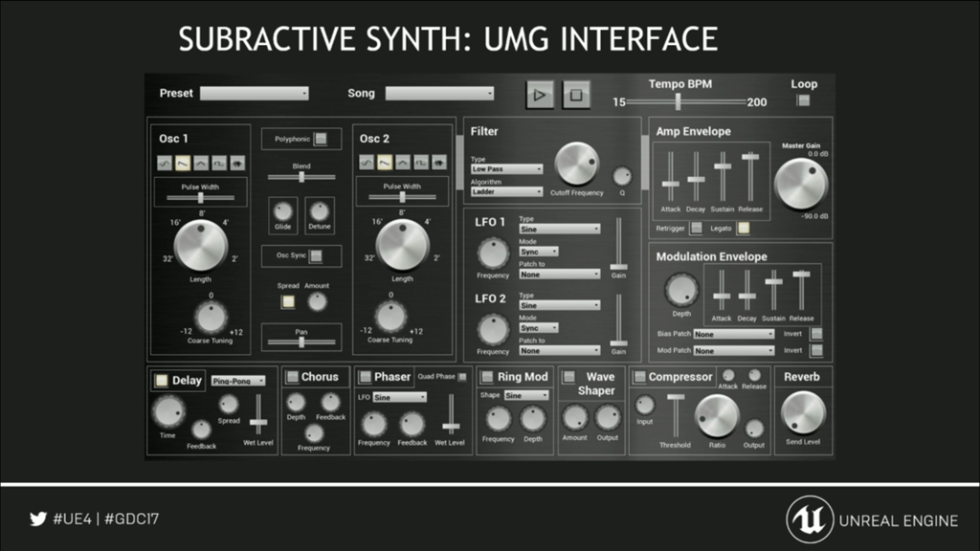
Task: Stop the song with the stop button
Action: click(575, 95)
